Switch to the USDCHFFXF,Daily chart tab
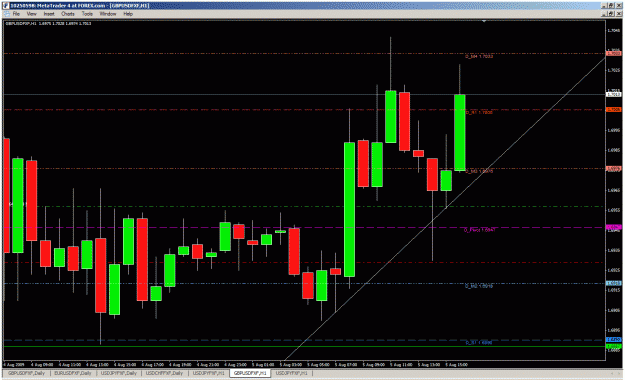Image resolution: width=625 pixels, height=380 pixels. 164,373
